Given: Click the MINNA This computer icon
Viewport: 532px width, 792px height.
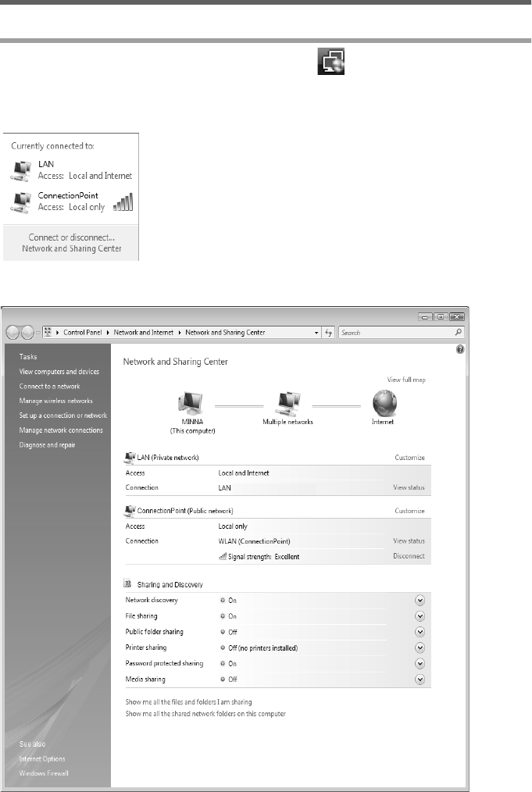Looking at the screenshot, I should 191,404.
